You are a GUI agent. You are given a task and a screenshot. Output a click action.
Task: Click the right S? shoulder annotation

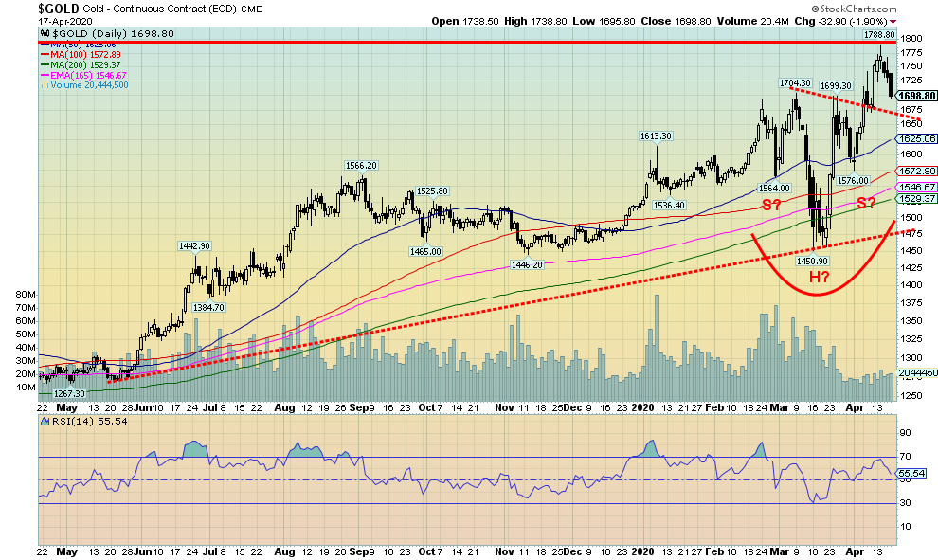pyautogui.click(x=866, y=202)
